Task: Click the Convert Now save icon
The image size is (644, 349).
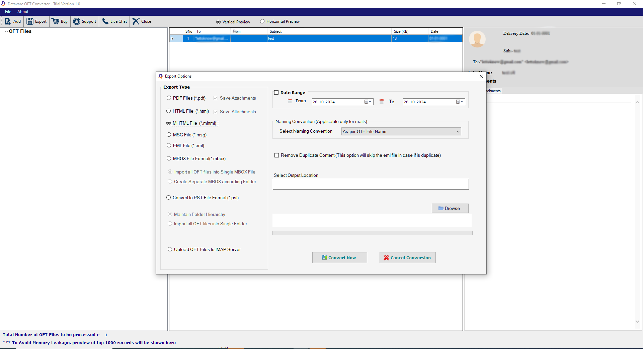Action: pos(324,257)
